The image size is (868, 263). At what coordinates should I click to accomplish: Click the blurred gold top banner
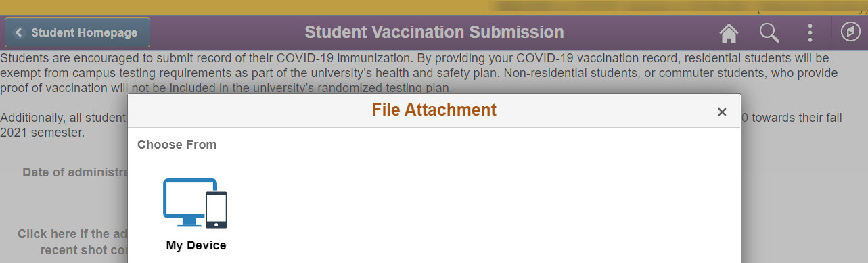click(434, 7)
